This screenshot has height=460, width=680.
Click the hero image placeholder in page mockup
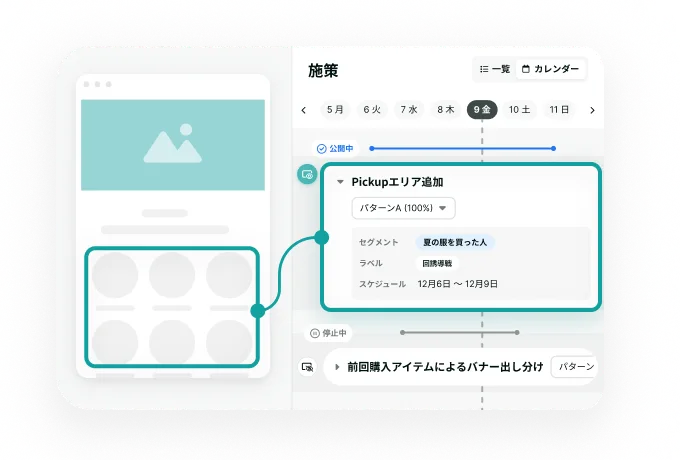point(173,145)
